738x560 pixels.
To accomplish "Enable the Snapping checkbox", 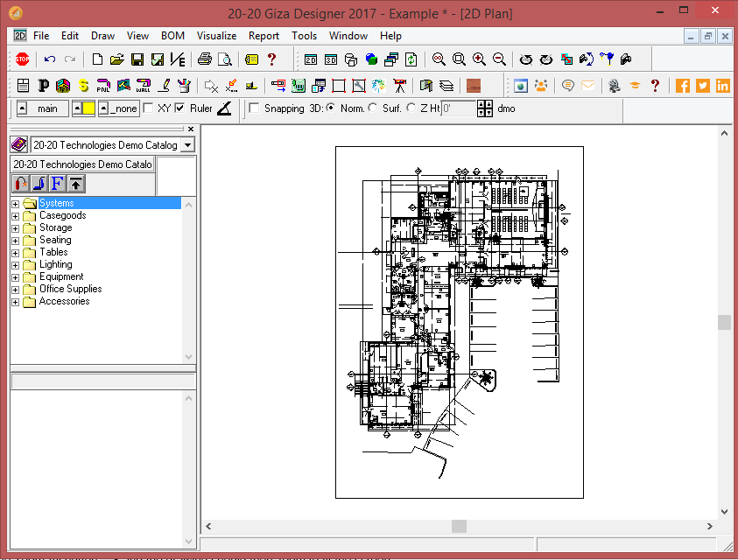I will [254, 108].
